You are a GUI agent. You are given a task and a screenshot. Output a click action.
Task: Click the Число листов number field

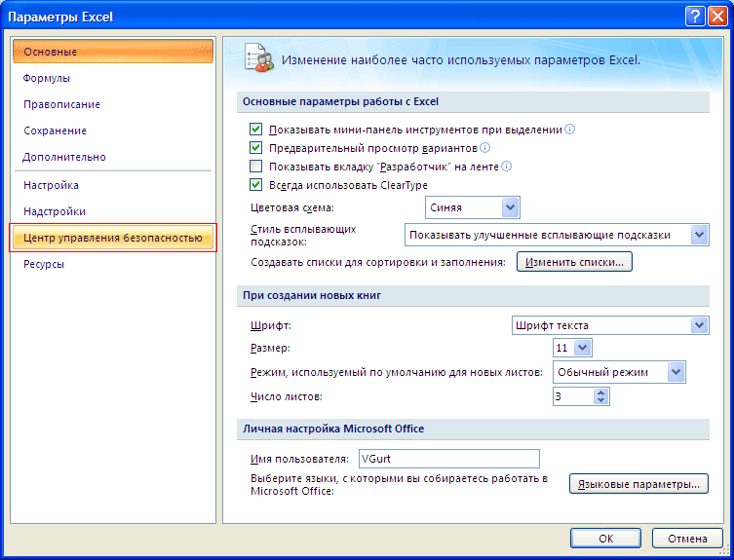point(573,396)
